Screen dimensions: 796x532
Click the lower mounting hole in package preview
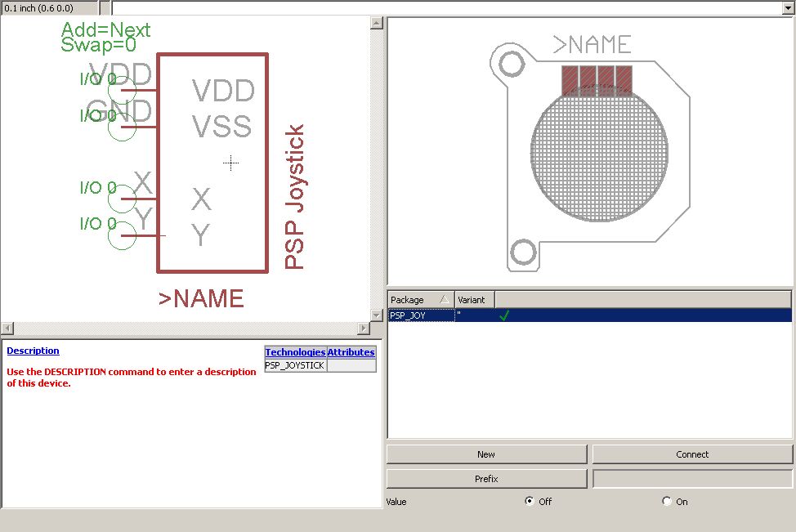[x=523, y=253]
